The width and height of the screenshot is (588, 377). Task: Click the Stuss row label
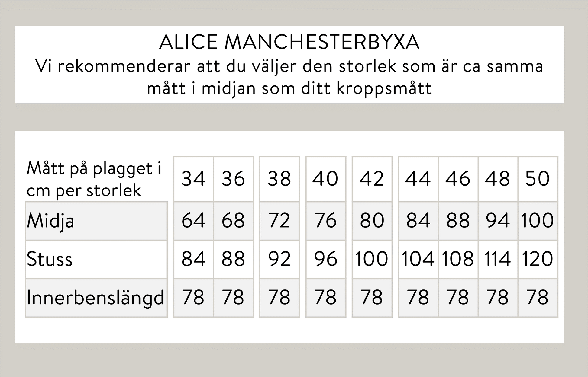click(50, 259)
